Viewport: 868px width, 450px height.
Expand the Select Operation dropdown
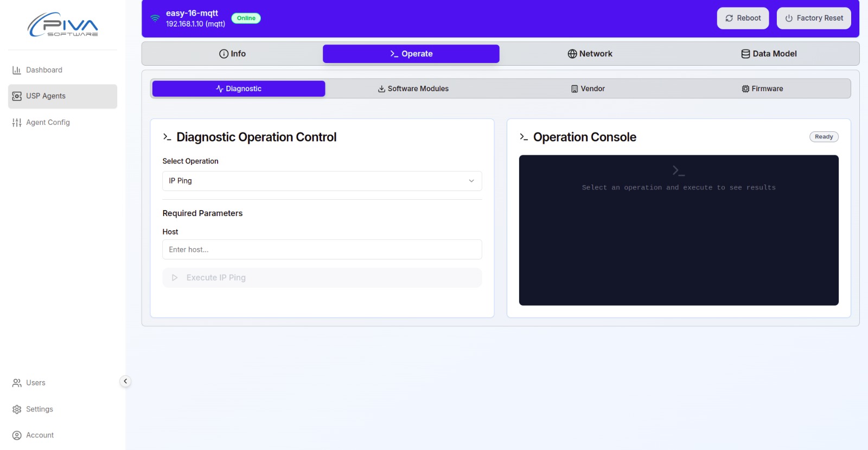pyautogui.click(x=321, y=181)
